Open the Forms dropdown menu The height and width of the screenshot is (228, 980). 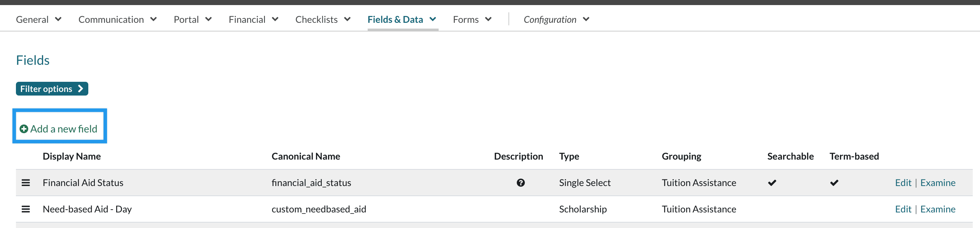[x=472, y=20]
